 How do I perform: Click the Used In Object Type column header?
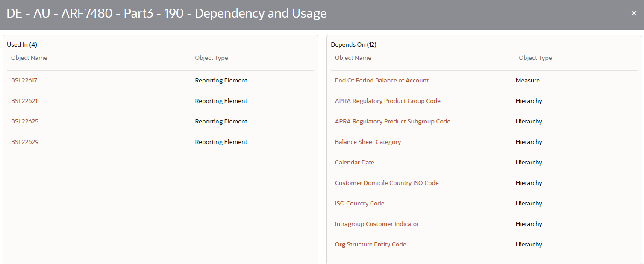(211, 57)
